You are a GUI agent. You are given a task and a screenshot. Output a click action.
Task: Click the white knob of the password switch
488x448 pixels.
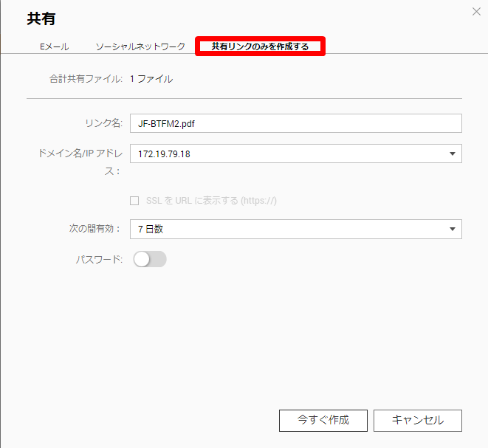[x=142, y=259]
